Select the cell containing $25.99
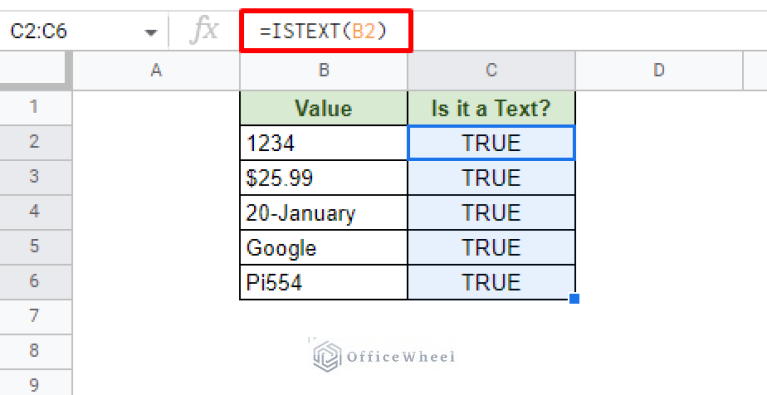 point(324,177)
